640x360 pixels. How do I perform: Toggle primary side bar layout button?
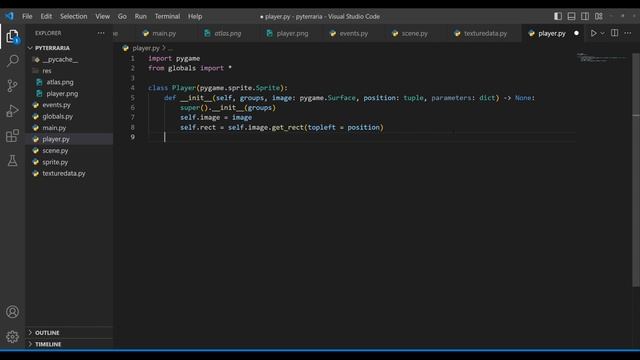tap(558, 16)
